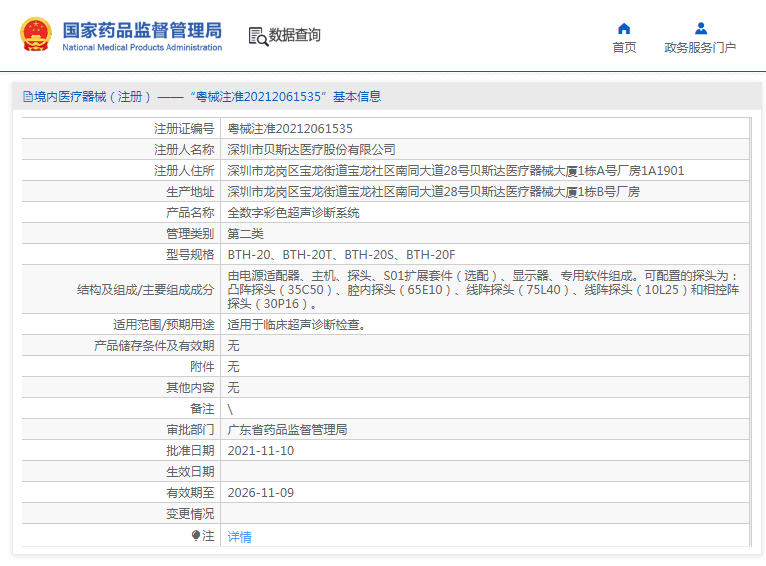Select registration number 粤械注准20212061535 in the table
The height and width of the screenshot is (566, 766).
[290, 128]
